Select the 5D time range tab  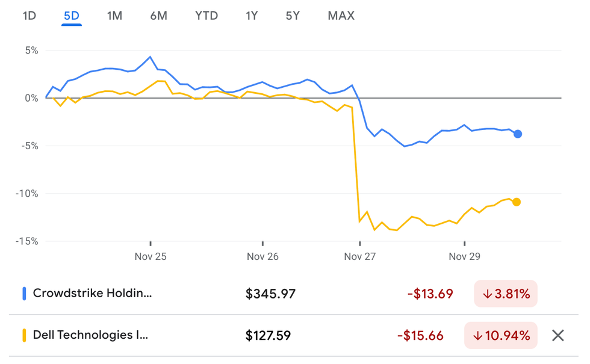72,16
